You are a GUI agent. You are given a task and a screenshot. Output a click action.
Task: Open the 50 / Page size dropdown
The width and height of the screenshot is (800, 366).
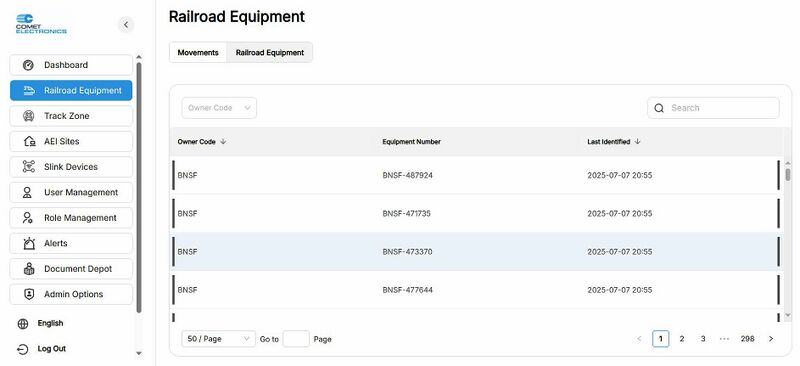tap(218, 339)
